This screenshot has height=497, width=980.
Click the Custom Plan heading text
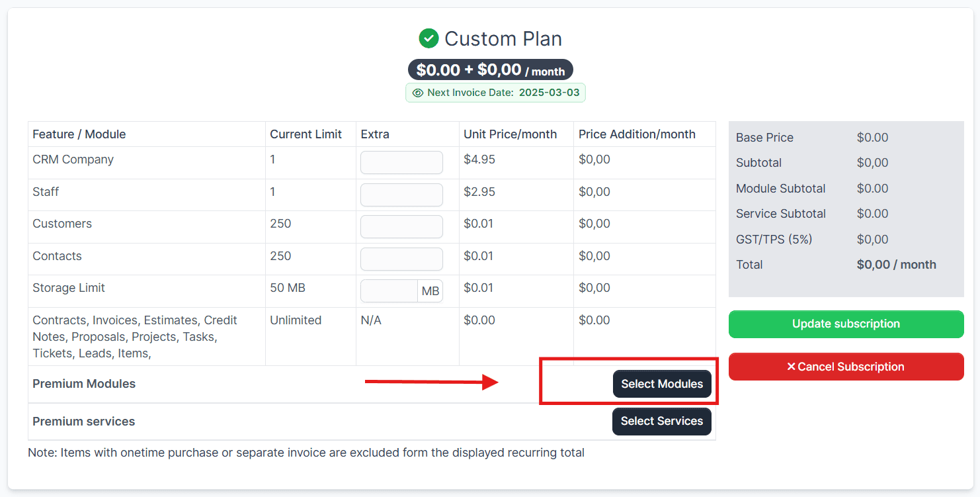click(503, 38)
